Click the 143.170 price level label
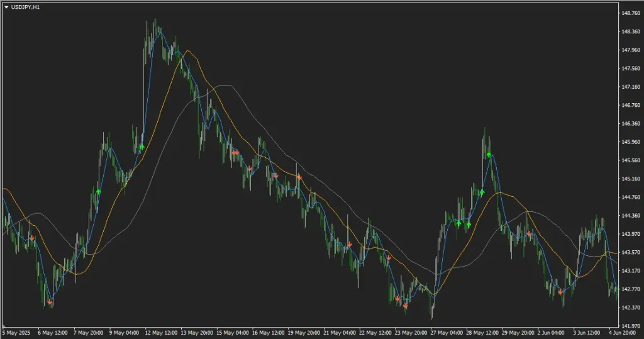This screenshot has width=644, height=339. 631,271
